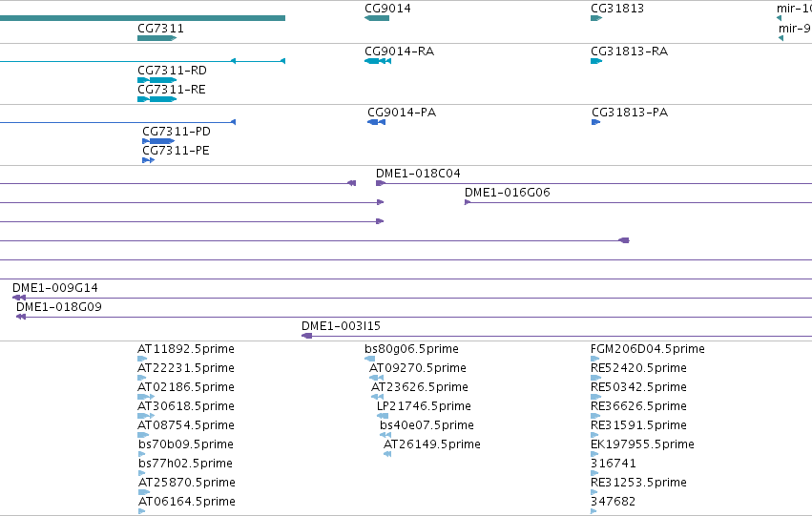Image resolution: width=812 pixels, height=516 pixels.
Task: Click AT06164.5prime EST label
Action: pos(187,502)
